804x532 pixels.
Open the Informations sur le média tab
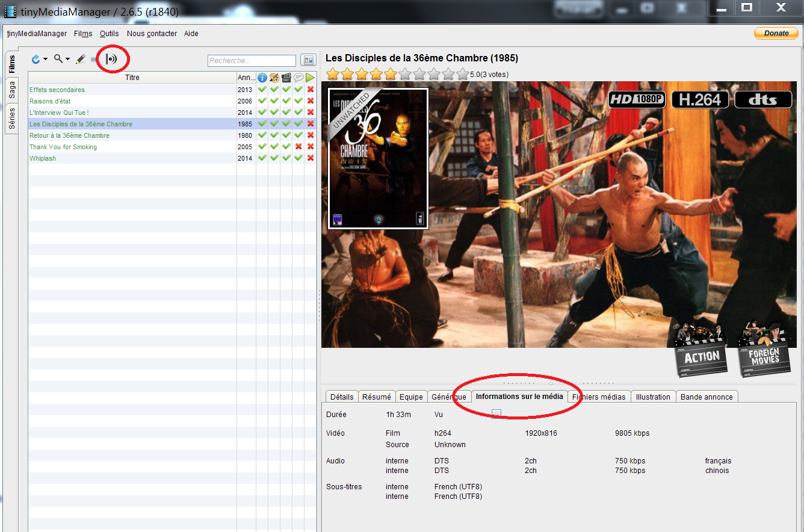point(519,397)
